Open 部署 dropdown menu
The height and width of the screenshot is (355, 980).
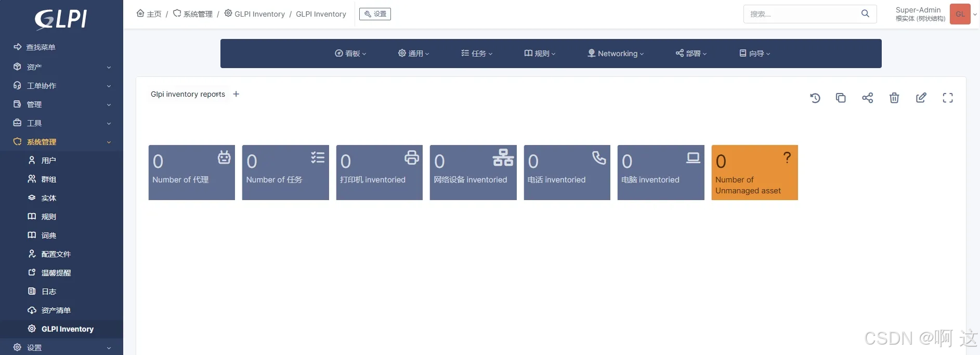click(691, 54)
